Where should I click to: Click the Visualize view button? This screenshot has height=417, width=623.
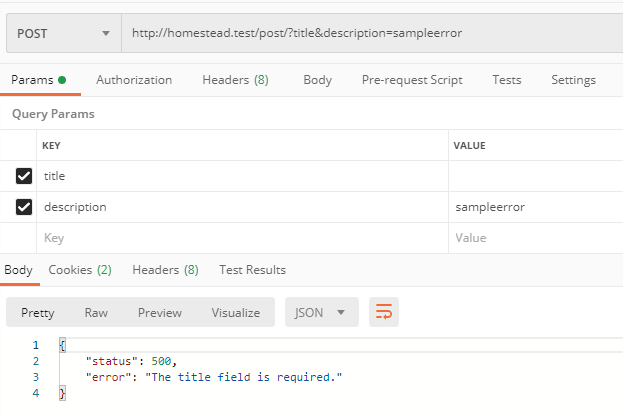[x=235, y=312]
